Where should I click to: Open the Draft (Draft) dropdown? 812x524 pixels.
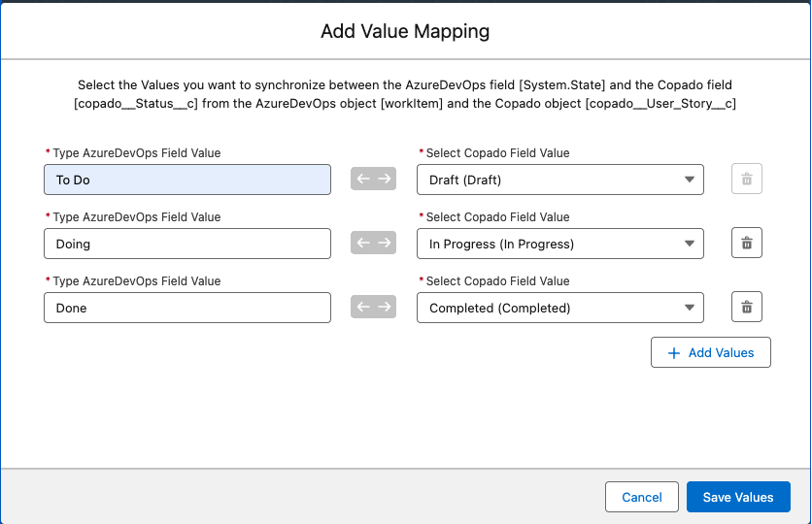pyautogui.click(x=560, y=180)
